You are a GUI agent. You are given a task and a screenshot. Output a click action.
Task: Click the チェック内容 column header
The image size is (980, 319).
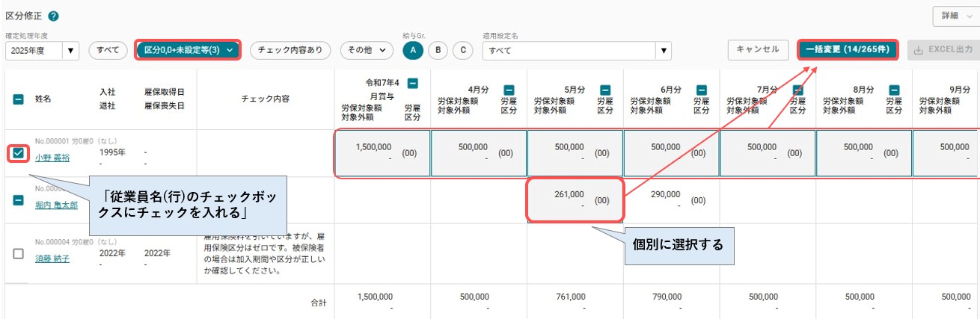[266, 99]
